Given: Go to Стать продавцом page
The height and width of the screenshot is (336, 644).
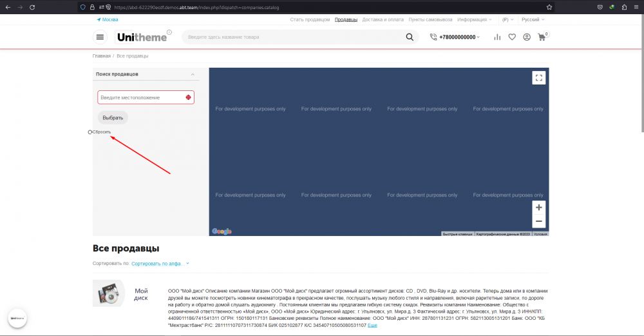Looking at the screenshot, I should 310,20.
